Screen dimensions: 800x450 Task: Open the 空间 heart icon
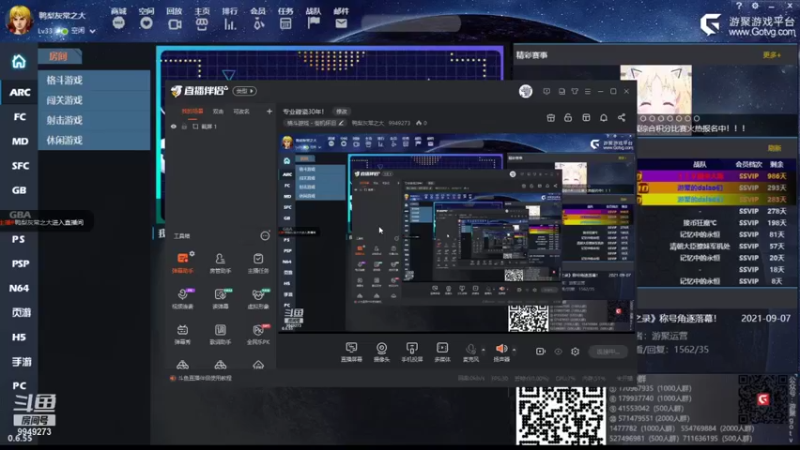(146, 23)
